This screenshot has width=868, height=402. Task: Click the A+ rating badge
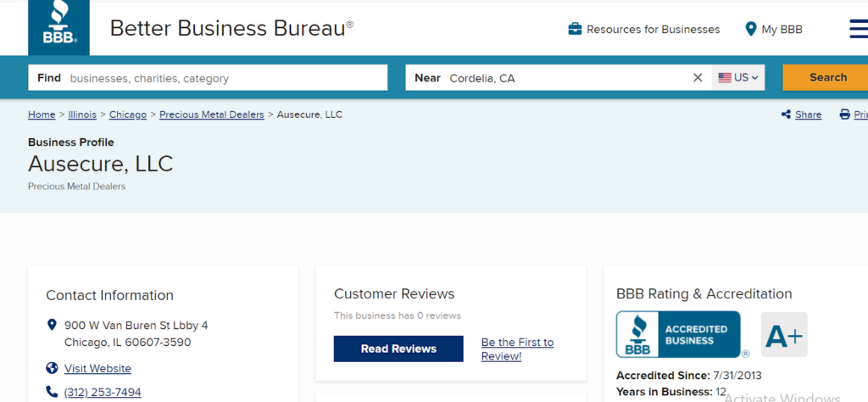[x=784, y=334]
